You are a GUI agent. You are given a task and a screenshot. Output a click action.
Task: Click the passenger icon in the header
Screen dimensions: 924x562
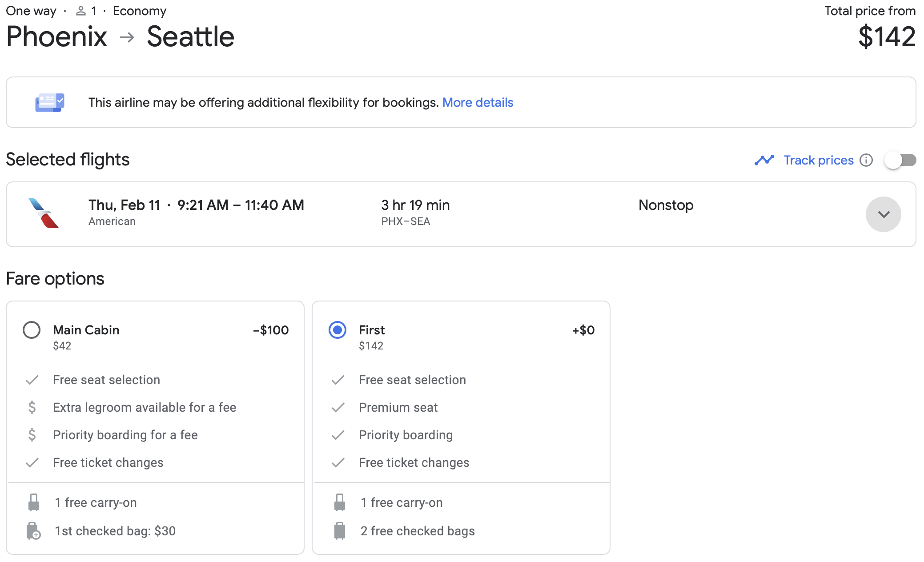pyautogui.click(x=81, y=11)
